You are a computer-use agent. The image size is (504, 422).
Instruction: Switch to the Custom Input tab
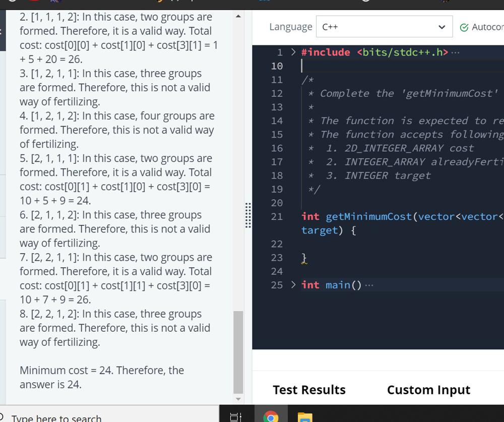[x=428, y=390]
